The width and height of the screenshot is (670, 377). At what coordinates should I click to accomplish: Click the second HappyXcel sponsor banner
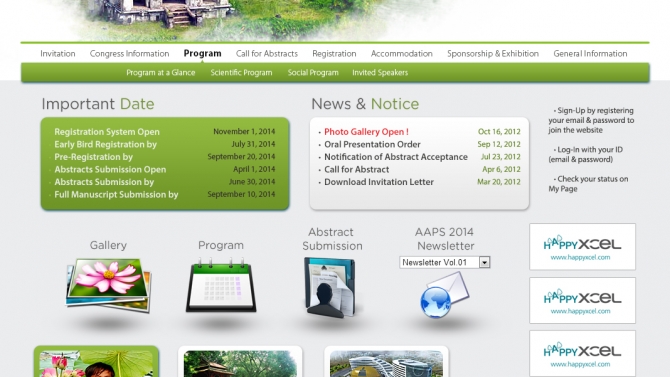click(582, 300)
